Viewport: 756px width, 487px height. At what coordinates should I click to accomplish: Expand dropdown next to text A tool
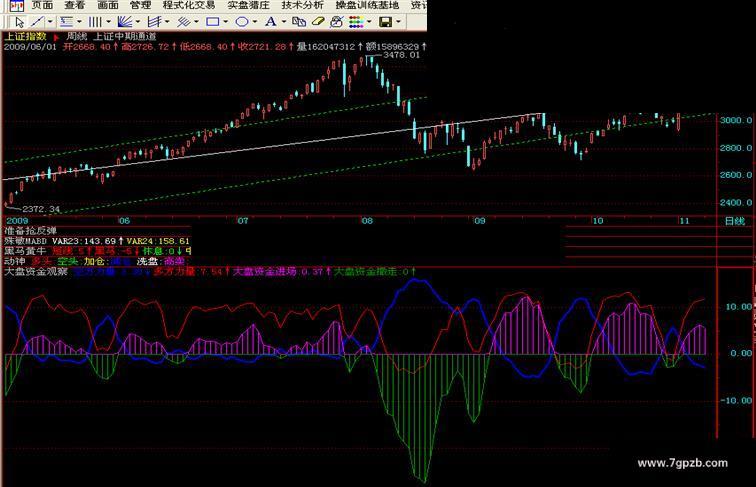tap(284, 22)
